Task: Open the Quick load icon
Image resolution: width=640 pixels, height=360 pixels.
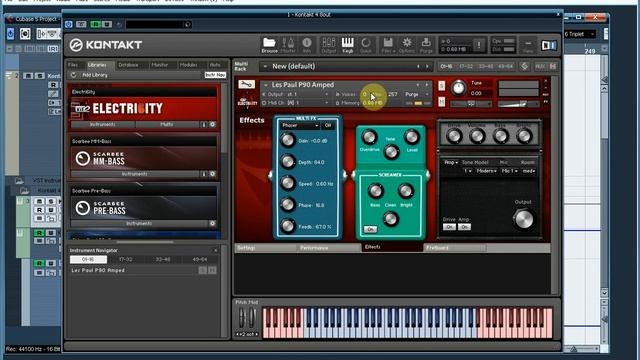Action: click(366, 45)
